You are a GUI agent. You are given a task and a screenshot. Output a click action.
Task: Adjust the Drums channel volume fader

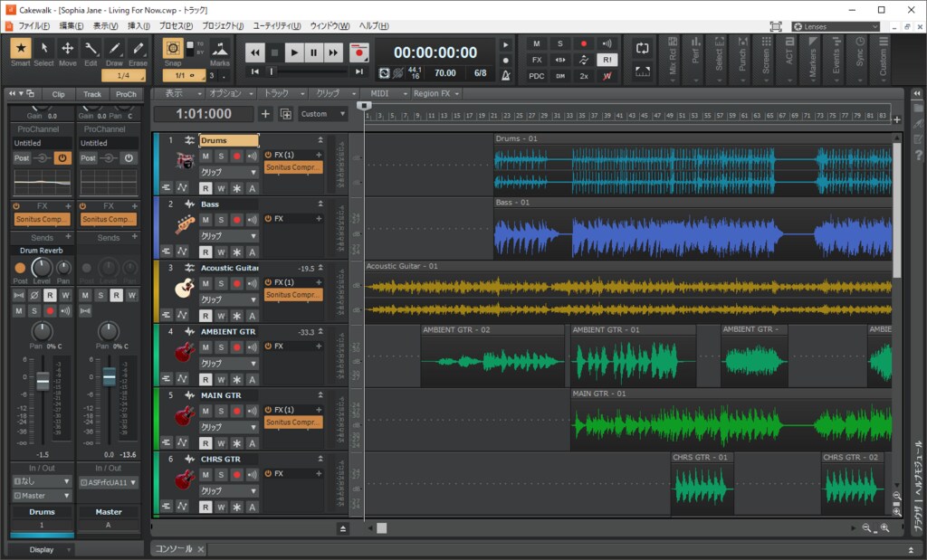(x=43, y=382)
